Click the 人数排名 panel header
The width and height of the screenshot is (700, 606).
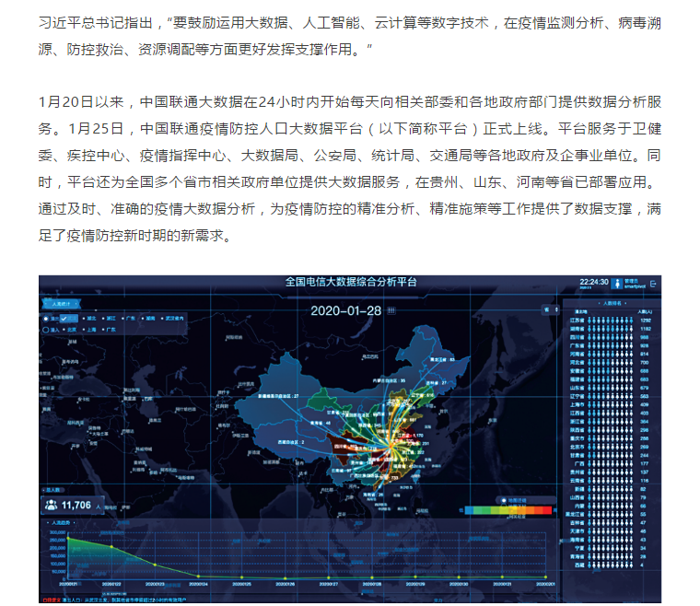pyautogui.click(x=612, y=303)
